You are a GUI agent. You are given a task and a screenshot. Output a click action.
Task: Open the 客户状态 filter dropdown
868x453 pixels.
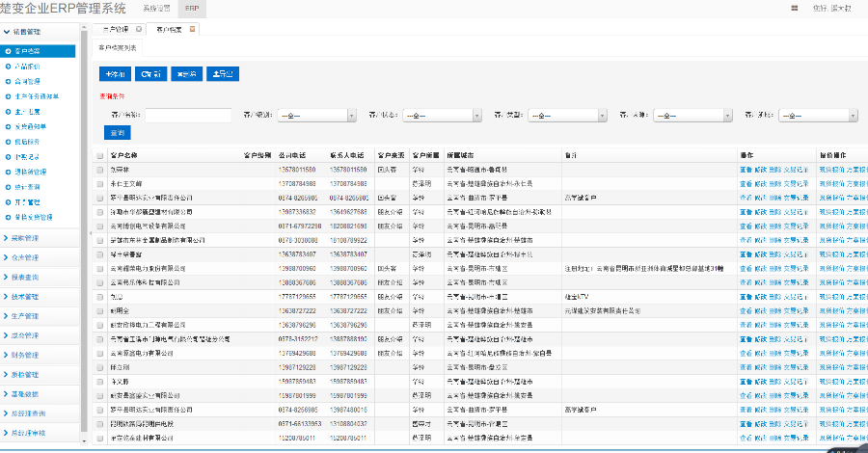coord(442,116)
